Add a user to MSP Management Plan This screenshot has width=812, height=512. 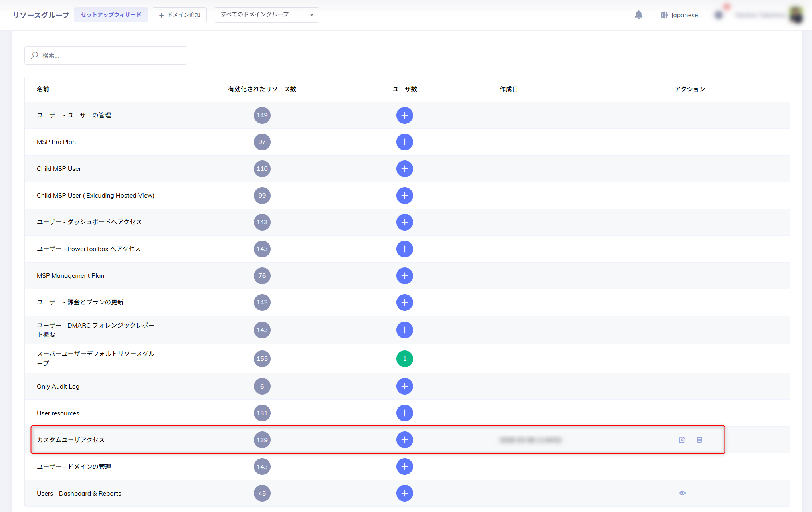coord(404,276)
